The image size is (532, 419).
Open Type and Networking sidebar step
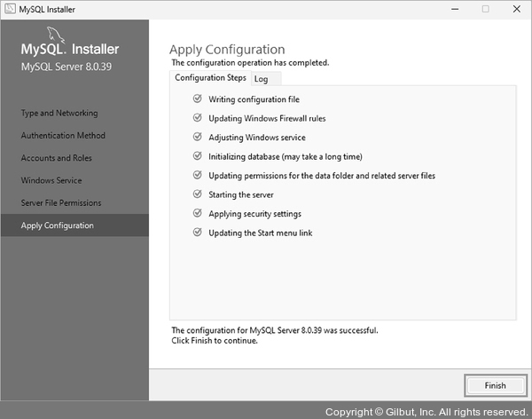[59, 114]
